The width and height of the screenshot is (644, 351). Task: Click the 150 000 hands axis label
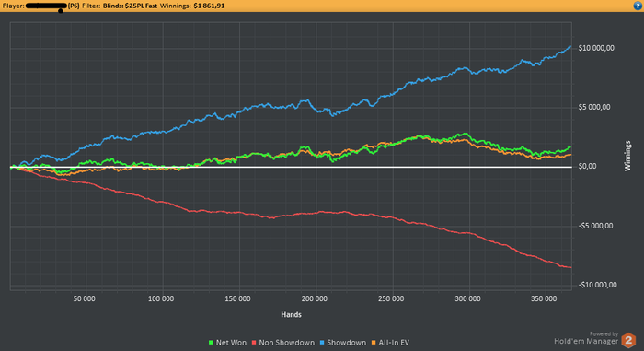(x=237, y=298)
